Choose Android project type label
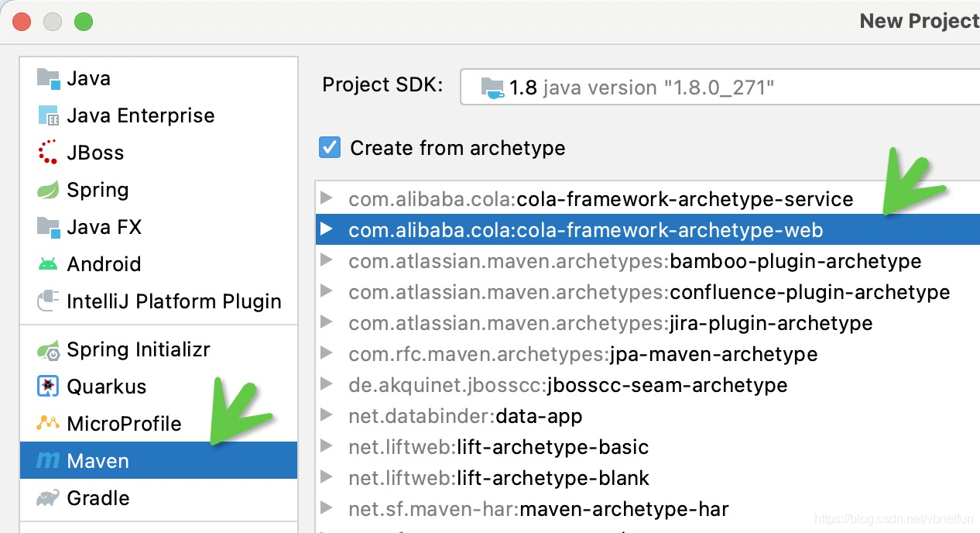Viewport: 980px width, 533px height. tap(105, 264)
